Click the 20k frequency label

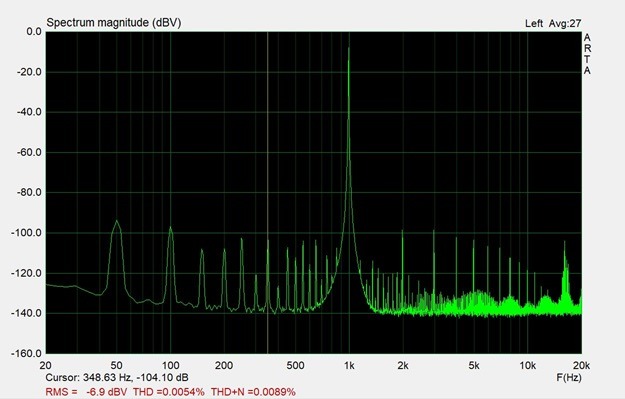tap(582, 366)
